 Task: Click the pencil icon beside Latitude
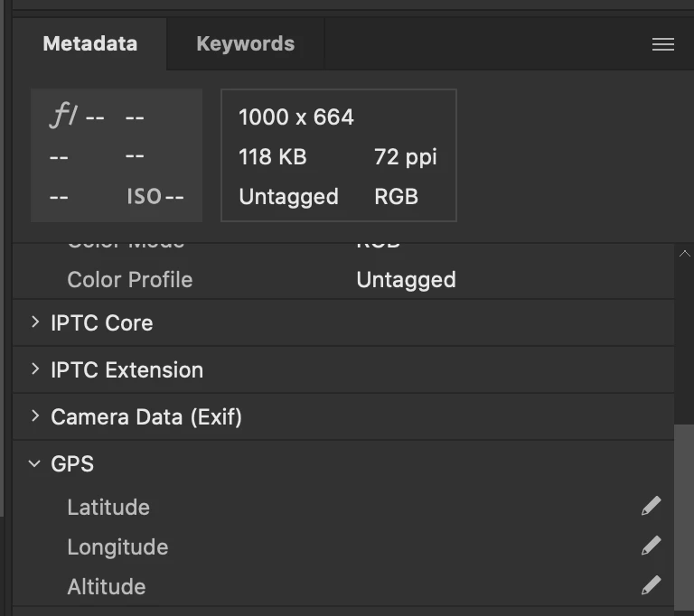point(651,507)
